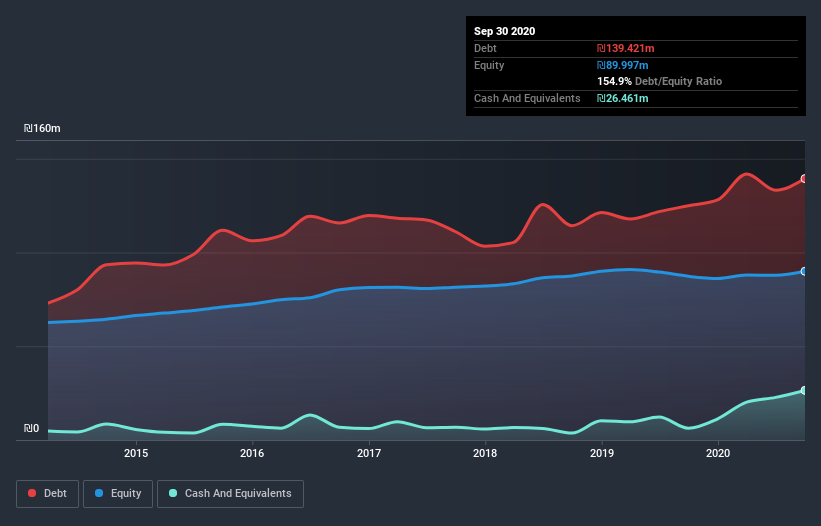Click the red Debt endpoint marker

coord(804,179)
